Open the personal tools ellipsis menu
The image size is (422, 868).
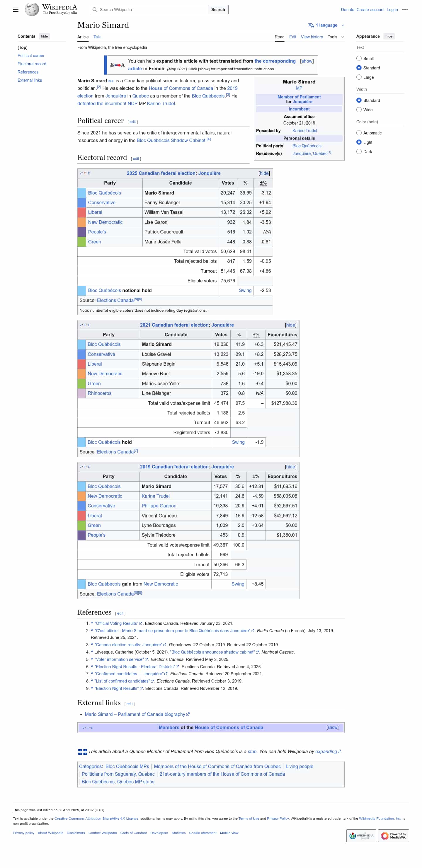pos(405,10)
